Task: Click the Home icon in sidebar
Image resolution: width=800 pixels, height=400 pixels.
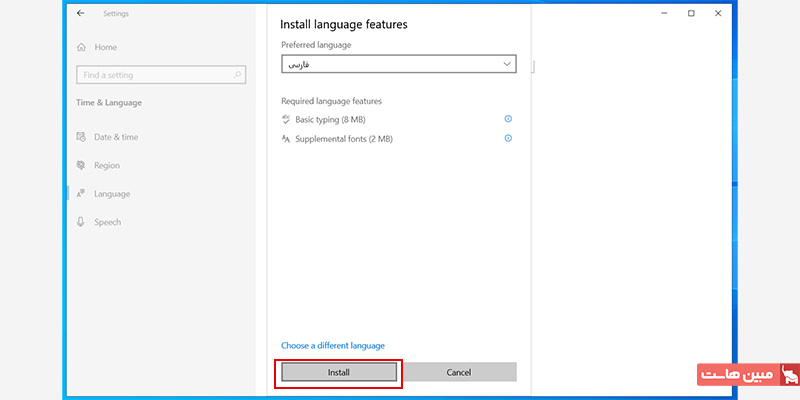Action: 81,47
